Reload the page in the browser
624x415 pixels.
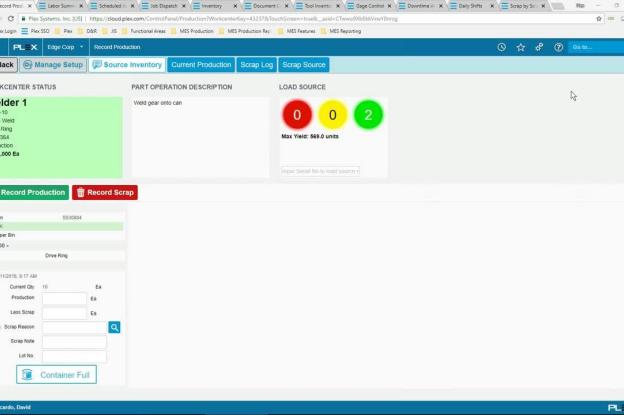tap(11, 19)
